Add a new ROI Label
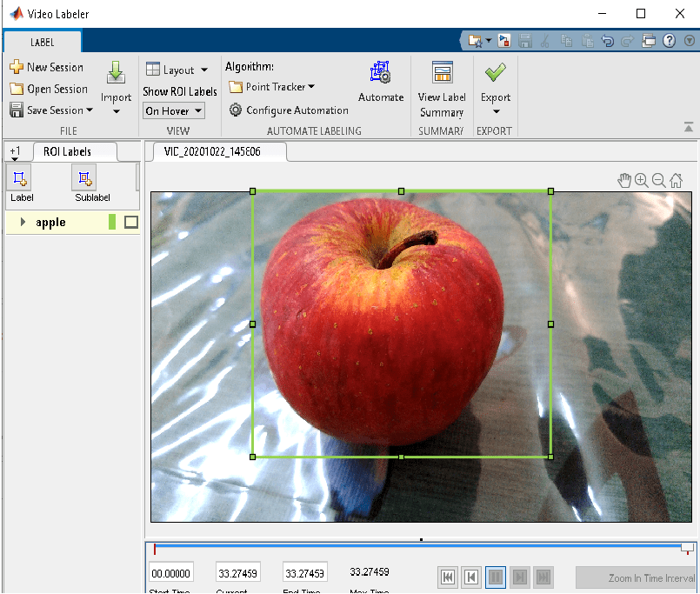Viewport: 700px width, 594px height. click(21, 178)
